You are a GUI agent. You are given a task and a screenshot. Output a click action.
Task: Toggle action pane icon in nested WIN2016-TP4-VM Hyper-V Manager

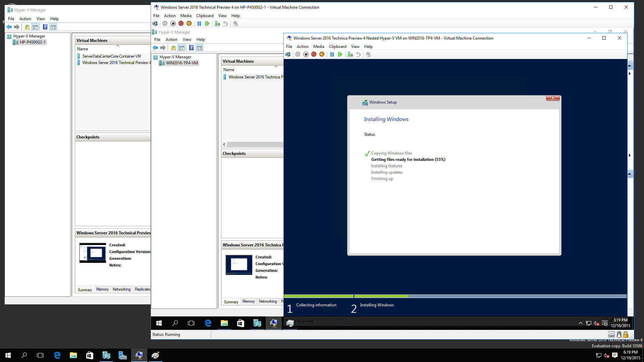tap(200, 48)
